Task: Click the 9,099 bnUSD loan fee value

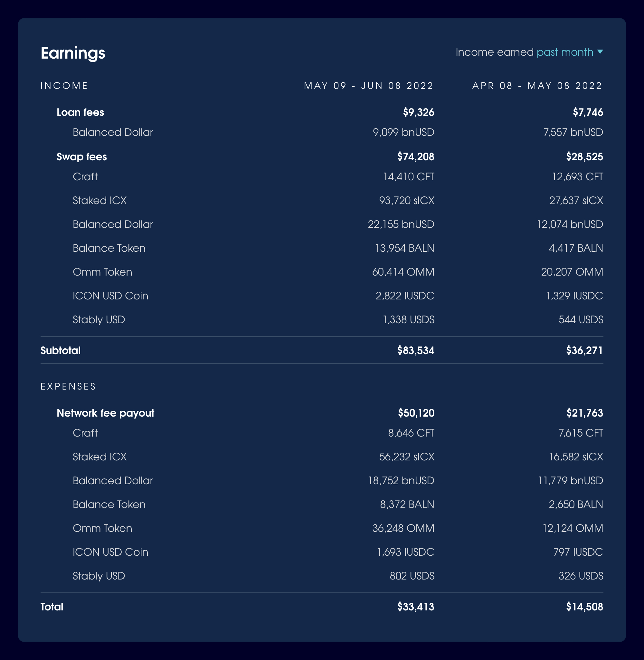Action: tap(403, 132)
